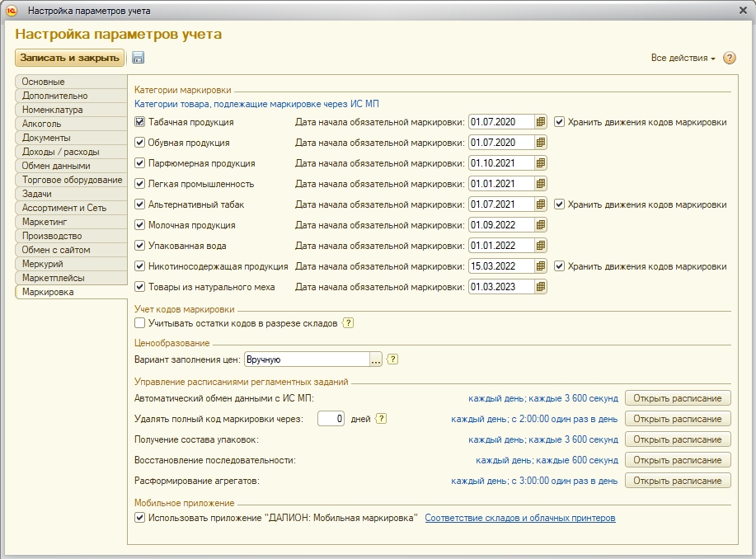Click the 1C logo icon in title bar
This screenshot has width=756, height=559.
click(x=11, y=10)
